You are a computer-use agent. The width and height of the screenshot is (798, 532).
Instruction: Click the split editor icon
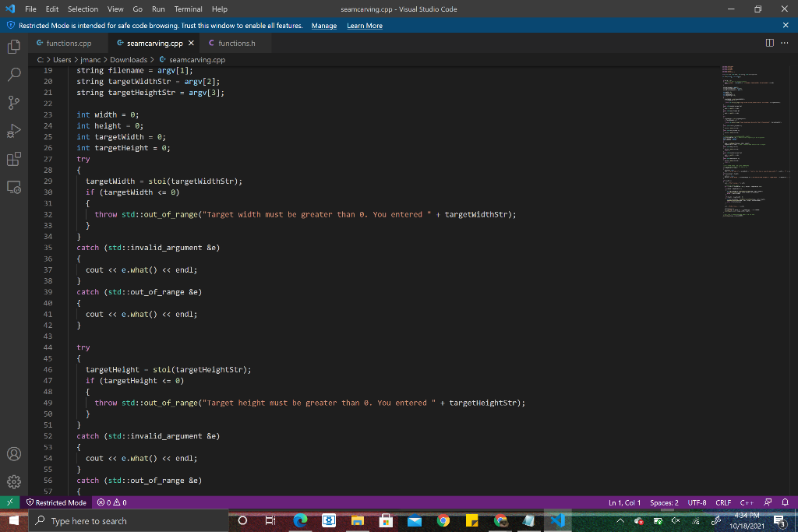(x=769, y=44)
